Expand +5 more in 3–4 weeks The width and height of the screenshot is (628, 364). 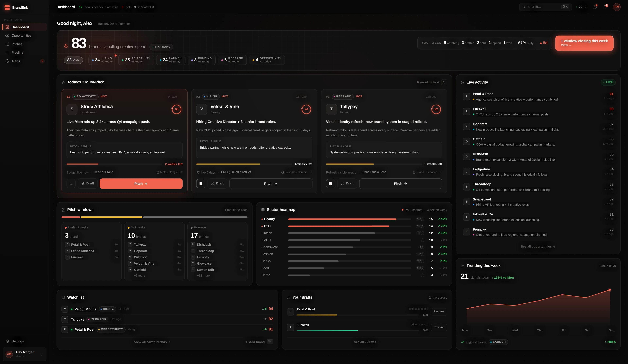140,276
